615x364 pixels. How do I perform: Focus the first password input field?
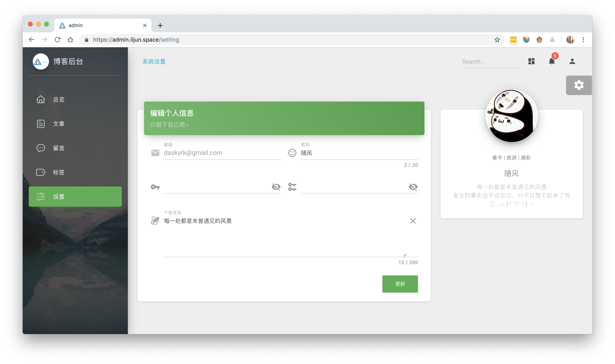coord(217,187)
